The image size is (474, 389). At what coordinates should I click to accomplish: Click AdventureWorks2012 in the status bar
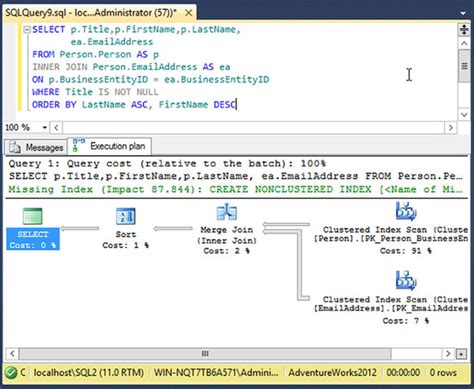click(332, 372)
